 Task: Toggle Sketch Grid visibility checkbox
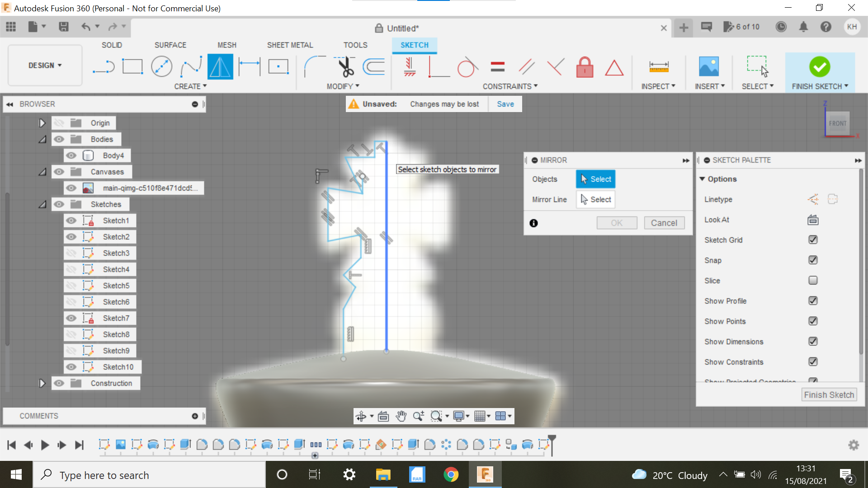812,239
